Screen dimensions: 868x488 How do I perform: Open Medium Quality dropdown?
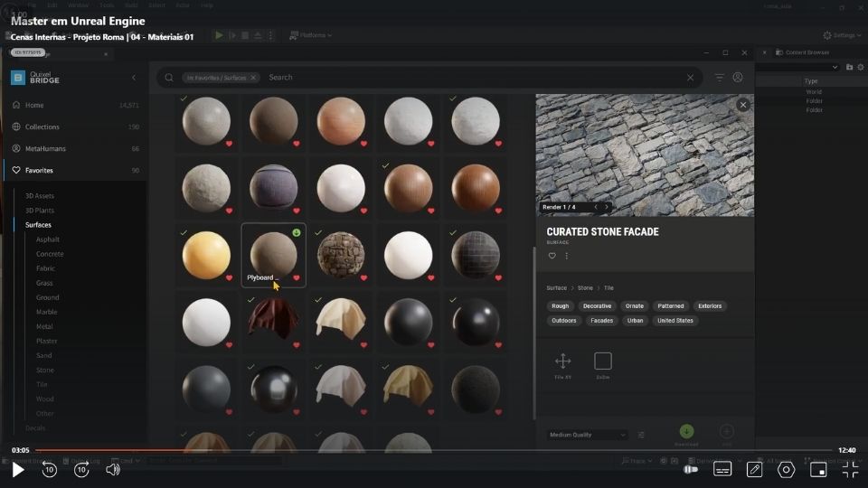[x=588, y=435]
